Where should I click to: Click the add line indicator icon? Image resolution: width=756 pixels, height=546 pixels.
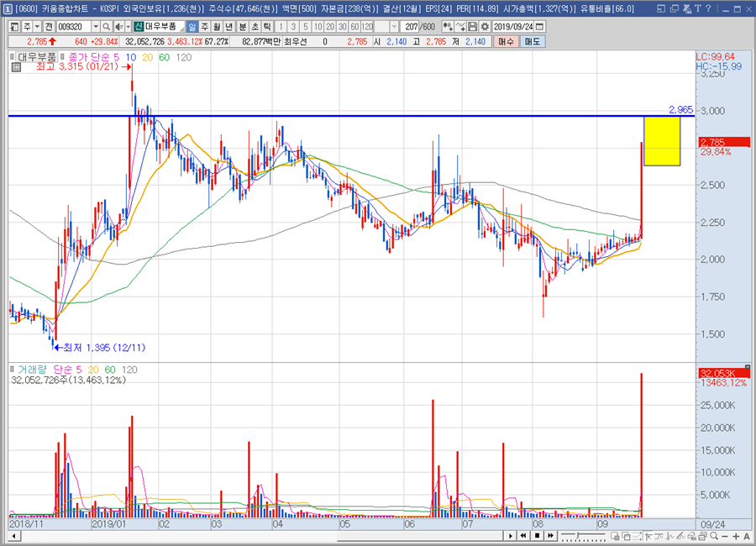point(460,27)
